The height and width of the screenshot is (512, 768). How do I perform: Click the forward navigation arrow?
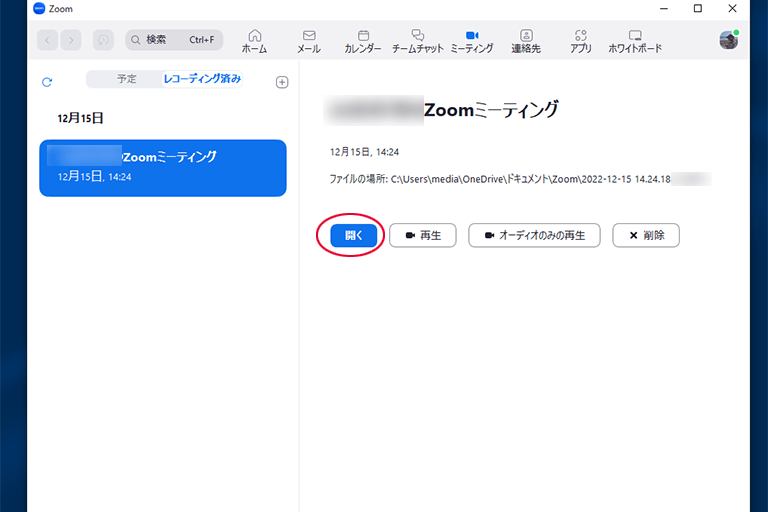coord(71,40)
